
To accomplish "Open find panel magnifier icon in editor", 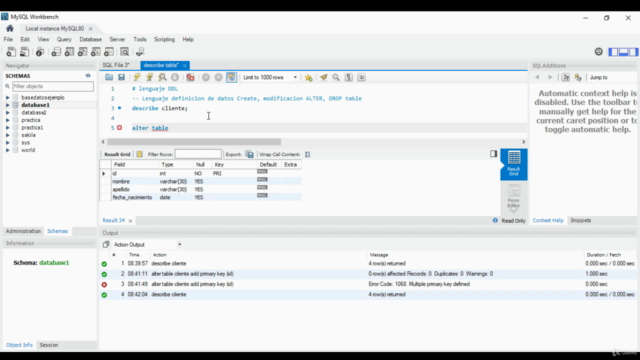I will click(x=336, y=77).
